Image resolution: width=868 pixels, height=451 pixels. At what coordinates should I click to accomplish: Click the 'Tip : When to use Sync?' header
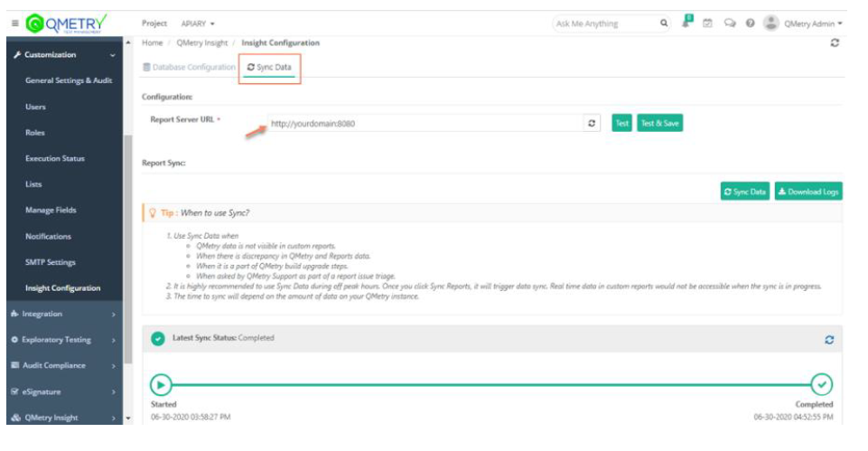point(205,212)
